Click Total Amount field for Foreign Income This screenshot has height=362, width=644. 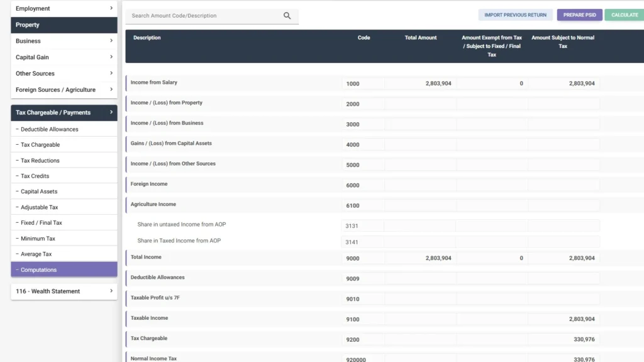pyautogui.click(x=420, y=185)
